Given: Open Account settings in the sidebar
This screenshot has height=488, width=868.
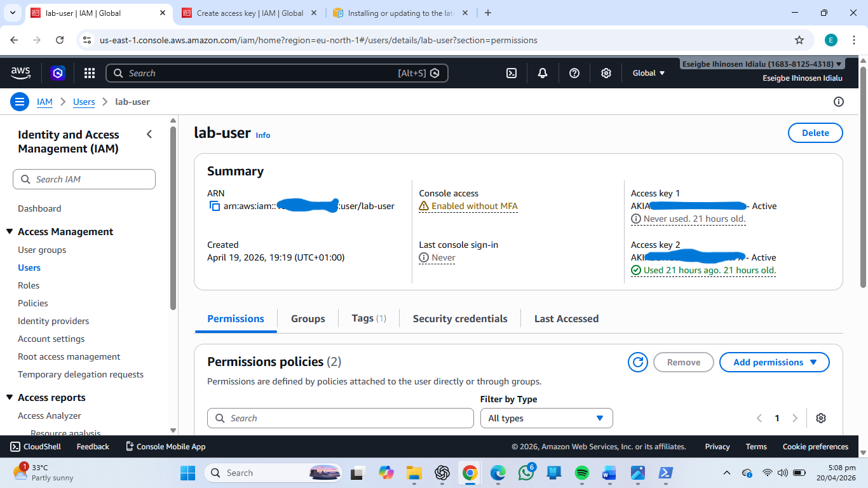Looking at the screenshot, I should (x=51, y=339).
